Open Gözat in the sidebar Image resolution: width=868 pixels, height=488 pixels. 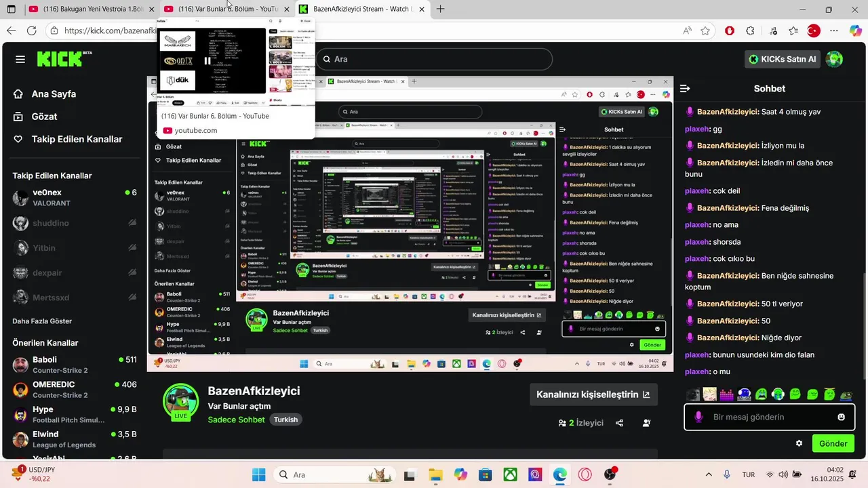click(35, 117)
